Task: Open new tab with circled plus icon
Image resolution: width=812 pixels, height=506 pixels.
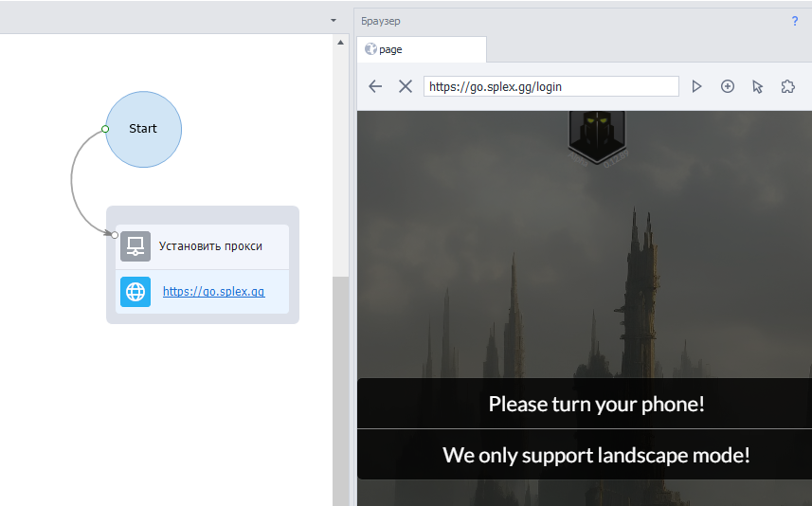Action: [x=728, y=86]
